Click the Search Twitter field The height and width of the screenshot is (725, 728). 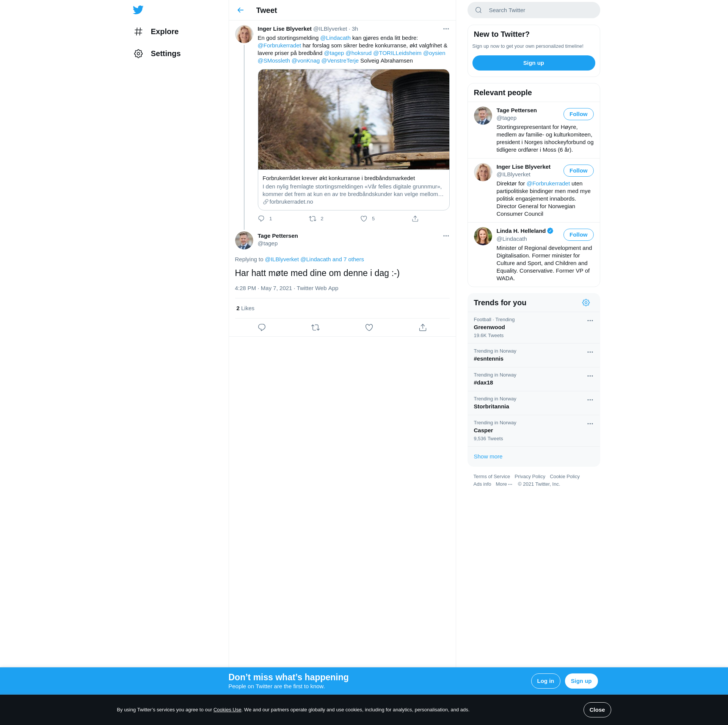[533, 10]
